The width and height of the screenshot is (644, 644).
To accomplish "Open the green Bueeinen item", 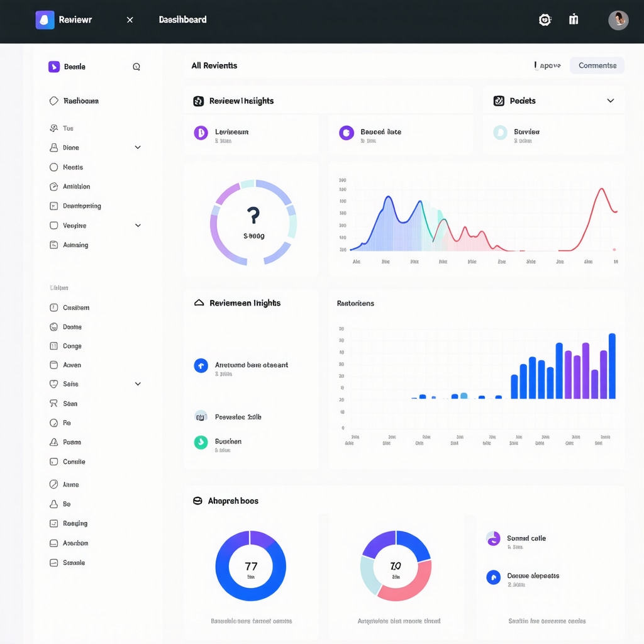I will pyautogui.click(x=218, y=444).
